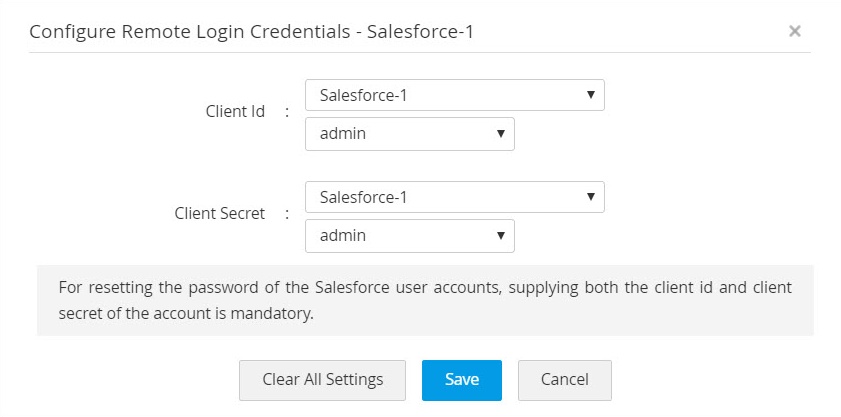The width and height of the screenshot is (841, 417).
Task: Click "Salesforce-1" in the dialog title
Action: tap(420, 32)
